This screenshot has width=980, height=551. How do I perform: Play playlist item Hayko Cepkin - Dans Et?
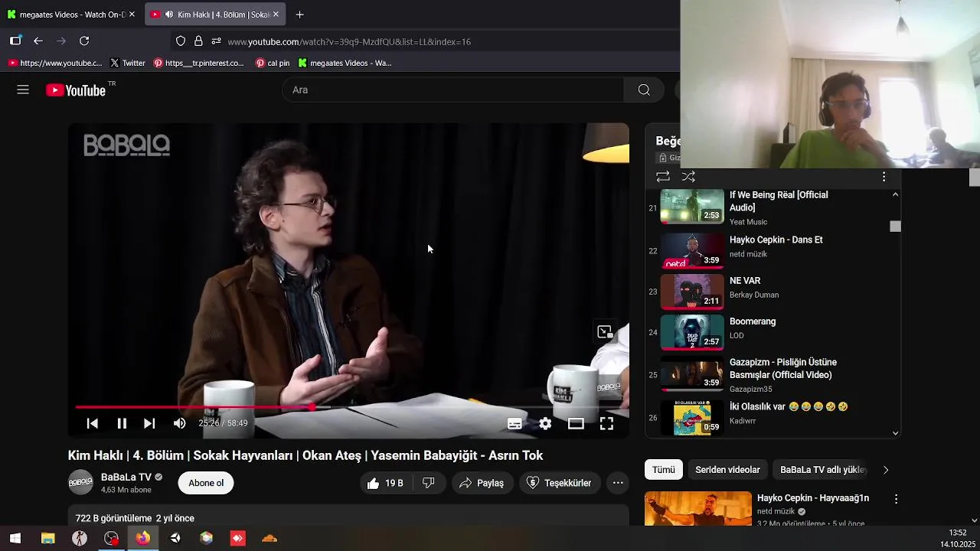point(773,250)
